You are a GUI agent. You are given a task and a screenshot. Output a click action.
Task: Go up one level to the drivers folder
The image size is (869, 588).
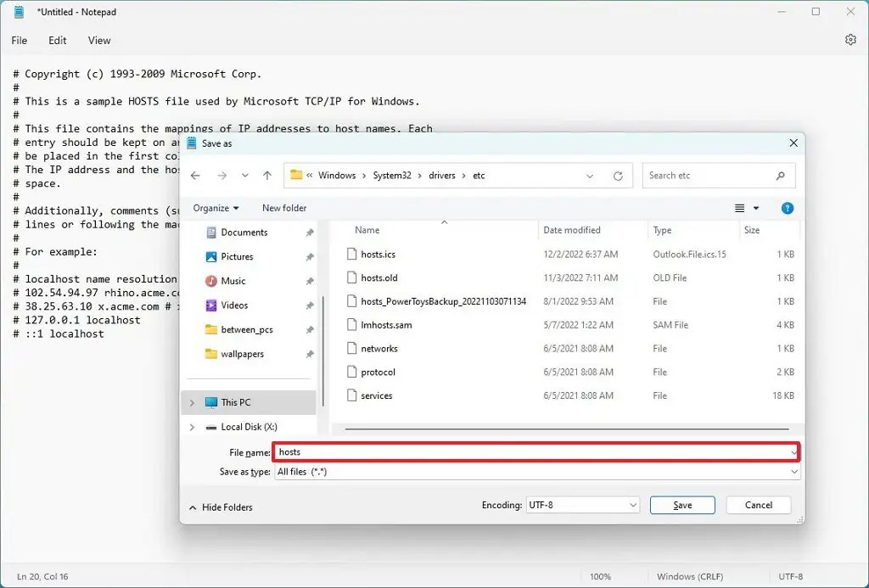(x=267, y=175)
